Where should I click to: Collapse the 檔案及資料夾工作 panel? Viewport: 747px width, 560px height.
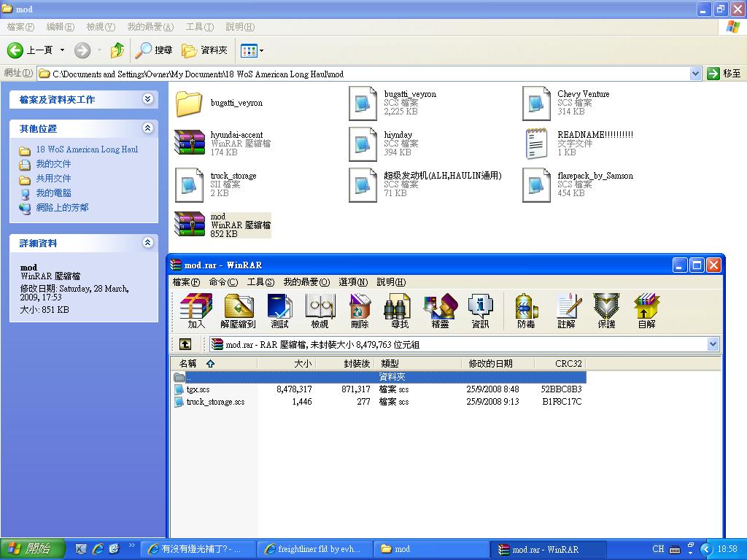pos(148,99)
